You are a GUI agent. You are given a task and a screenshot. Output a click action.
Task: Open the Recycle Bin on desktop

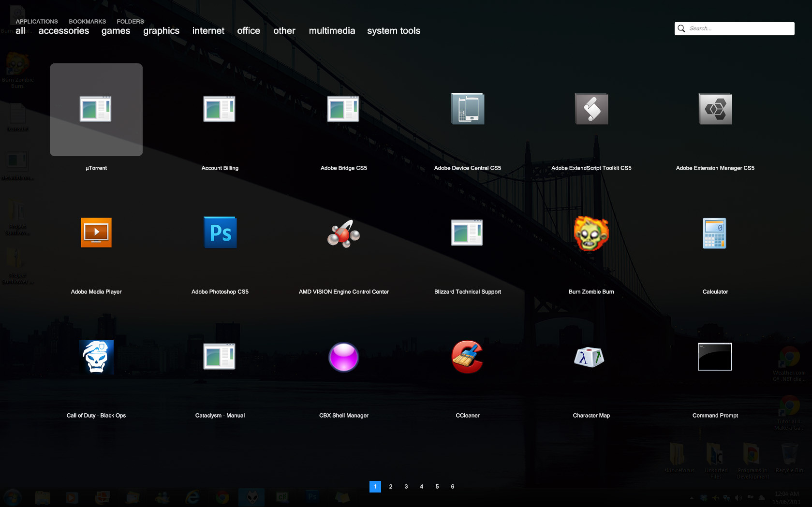click(x=789, y=458)
